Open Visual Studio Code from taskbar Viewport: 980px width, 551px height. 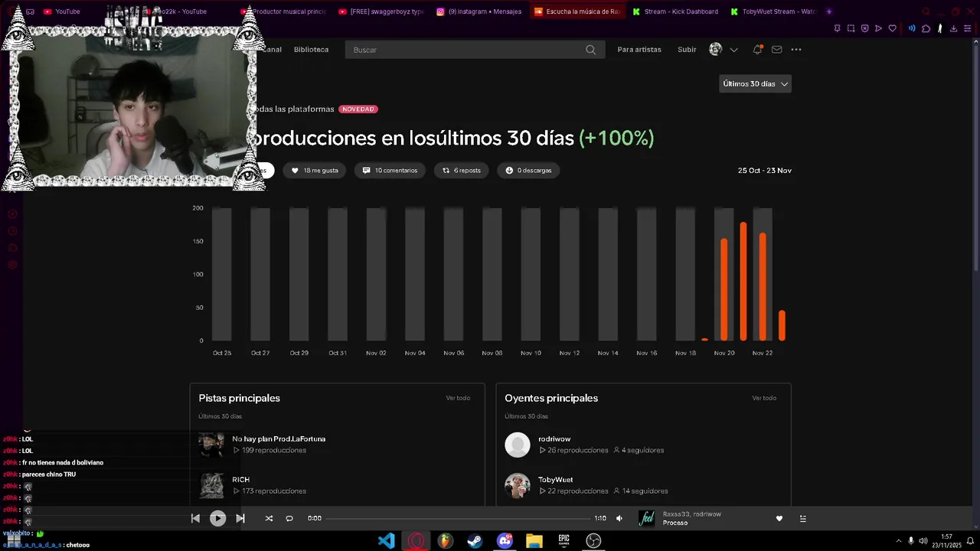pos(387,540)
